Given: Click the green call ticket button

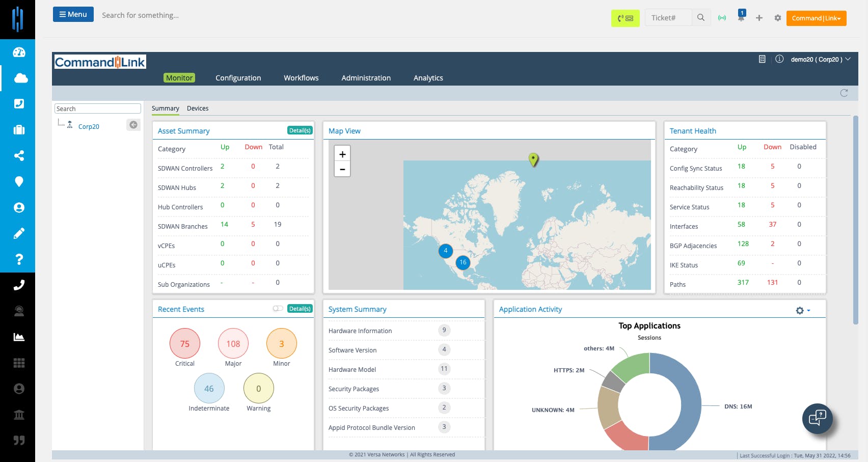Looking at the screenshot, I should pos(625,18).
